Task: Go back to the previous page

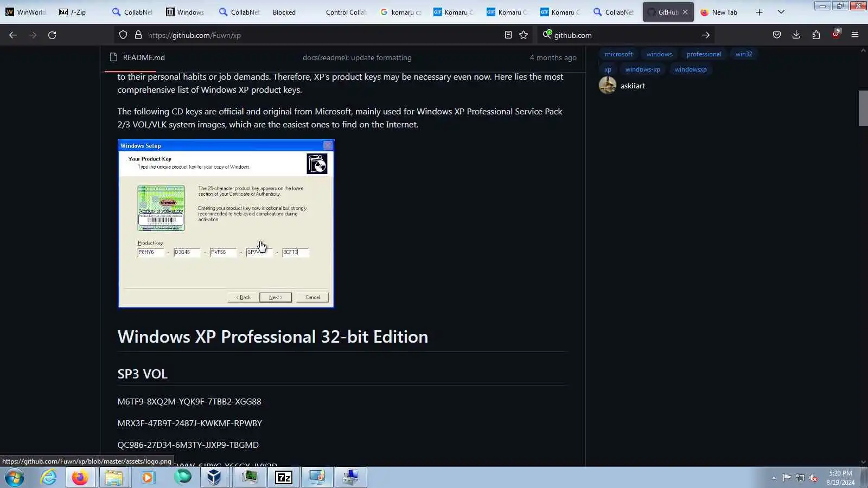Action: click(x=13, y=35)
